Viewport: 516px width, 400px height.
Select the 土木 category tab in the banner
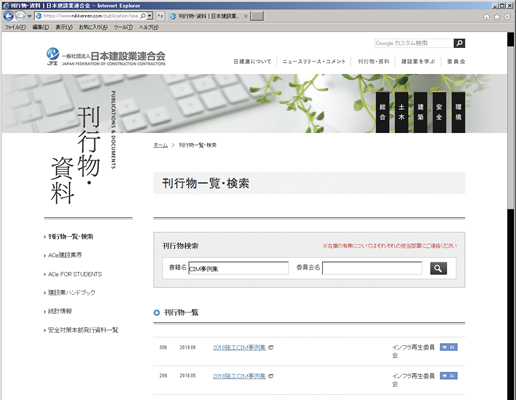[x=401, y=112]
